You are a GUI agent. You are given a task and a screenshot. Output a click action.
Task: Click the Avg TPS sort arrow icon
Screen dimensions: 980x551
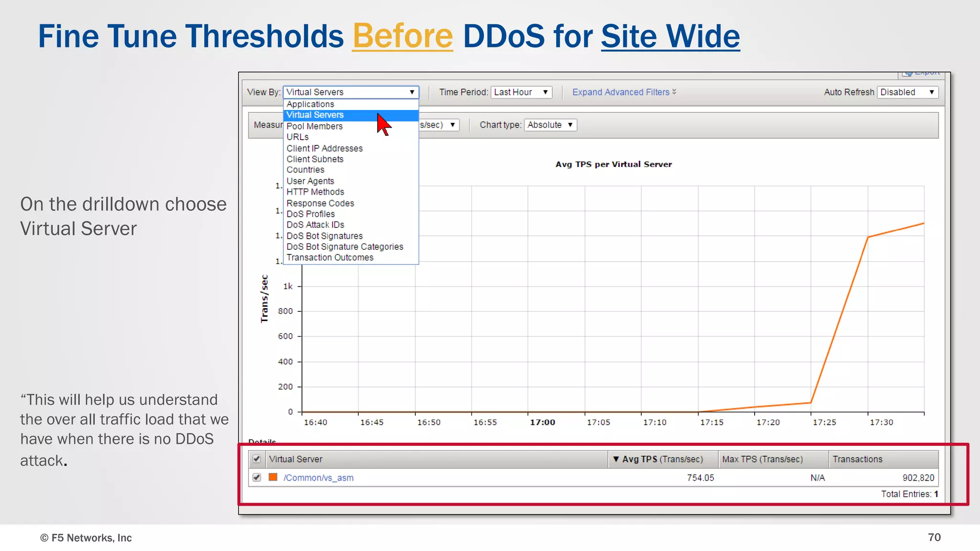click(x=616, y=459)
